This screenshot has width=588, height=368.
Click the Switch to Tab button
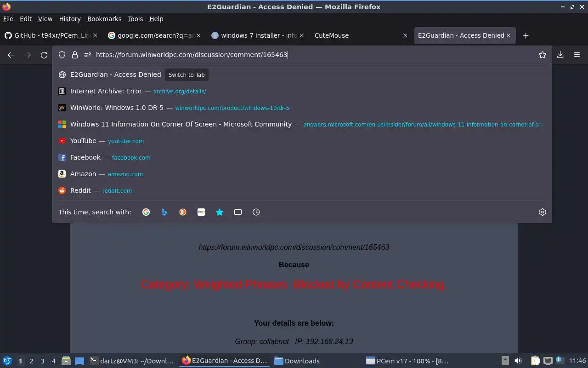click(x=187, y=75)
